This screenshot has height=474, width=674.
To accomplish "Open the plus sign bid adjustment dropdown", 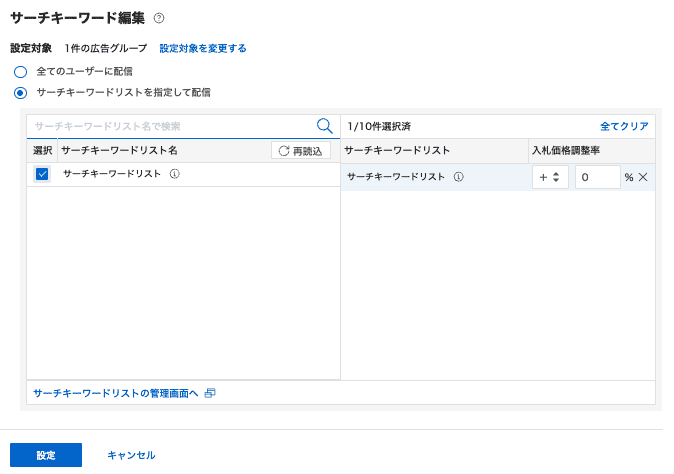I will 550,177.
